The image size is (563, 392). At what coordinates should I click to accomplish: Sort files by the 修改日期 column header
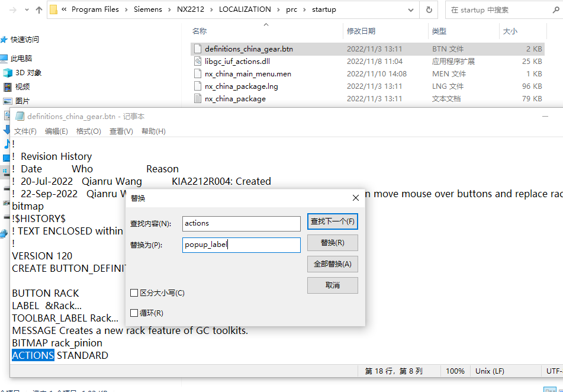coord(361,31)
